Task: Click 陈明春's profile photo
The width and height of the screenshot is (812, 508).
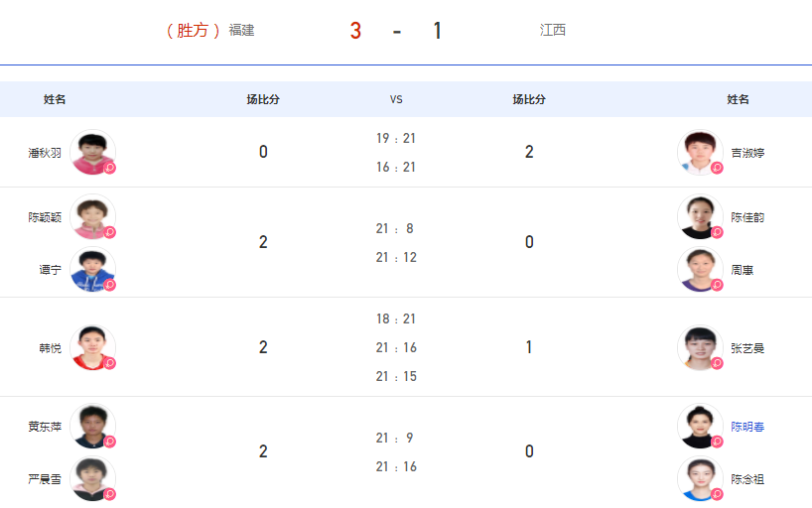Action: pyautogui.click(x=700, y=427)
